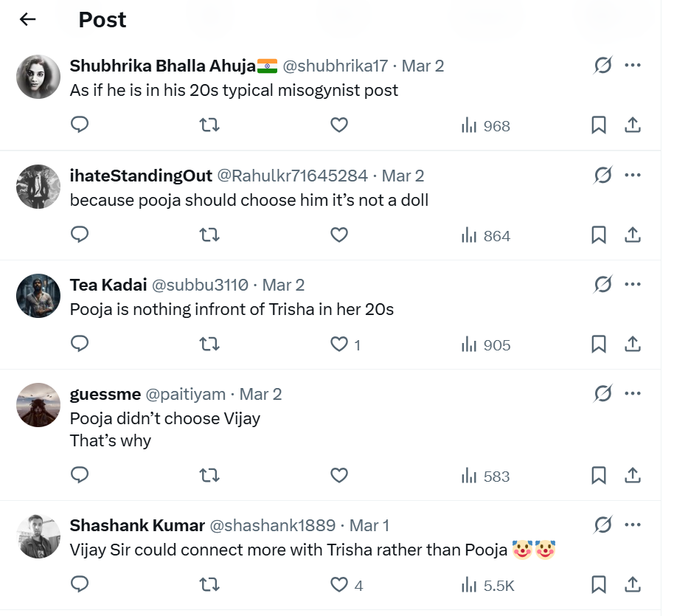Open @shubhrika17 profile handle link
674x616 pixels.
(335, 66)
